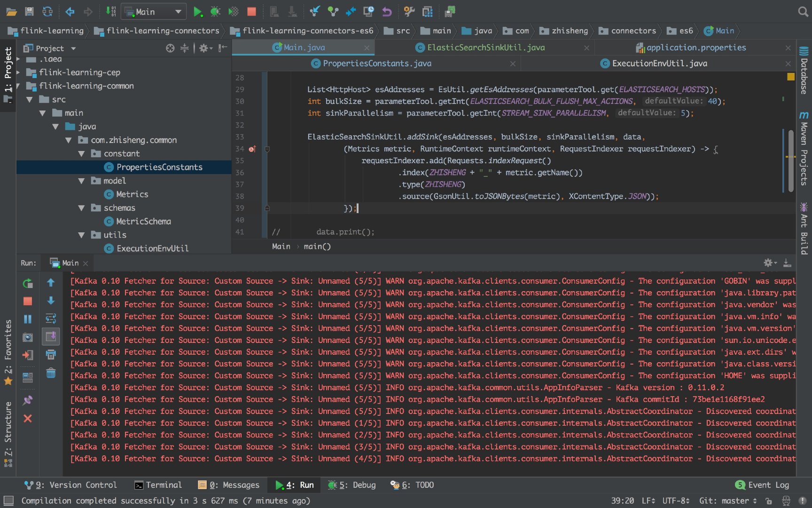Viewport: 812px width, 508px height.
Task: Click the Save All disk icon
Action: pyautogui.click(x=29, y=12)
